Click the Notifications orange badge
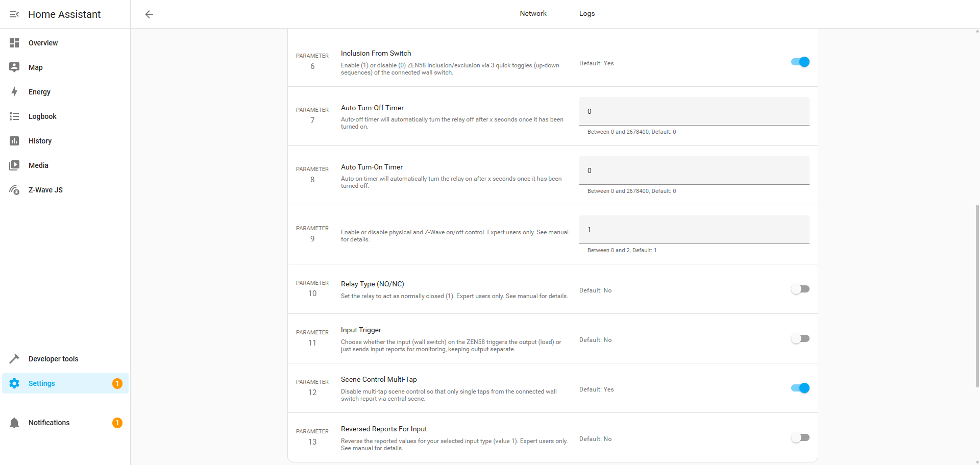 117,423
